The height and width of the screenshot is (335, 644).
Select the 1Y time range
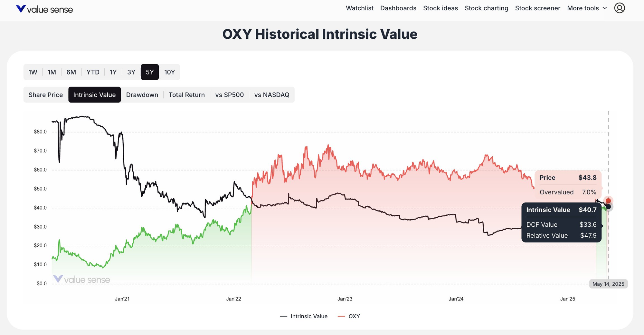[x=113, y=72]
